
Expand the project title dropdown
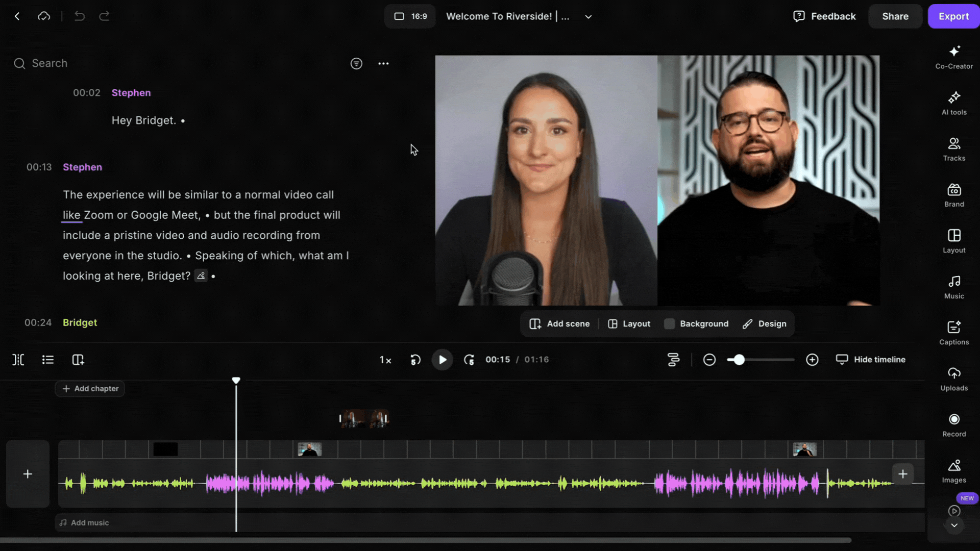tap(588, 16)
